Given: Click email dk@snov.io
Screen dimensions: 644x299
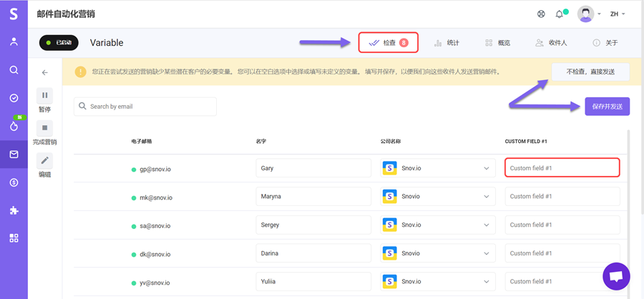Looking at the screenshot, I should tap(155, 254).
